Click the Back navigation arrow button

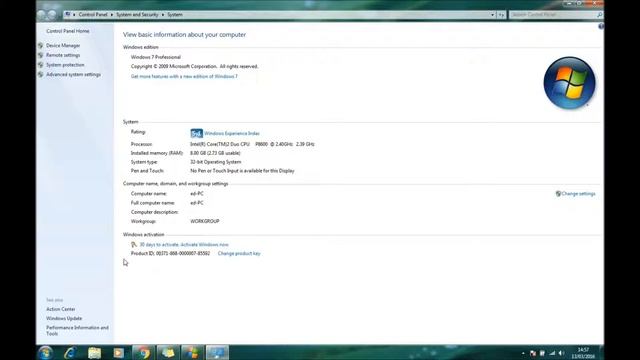tap(42, 15)
